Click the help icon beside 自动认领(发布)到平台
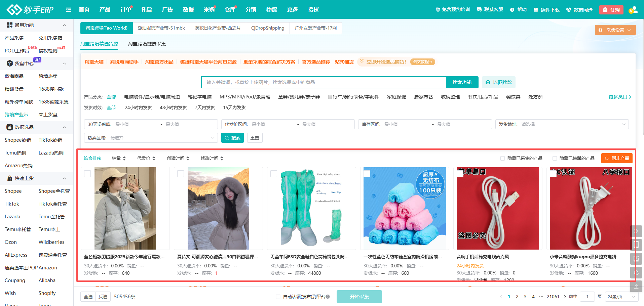644x306 pixels. click(x=328, y=297)
